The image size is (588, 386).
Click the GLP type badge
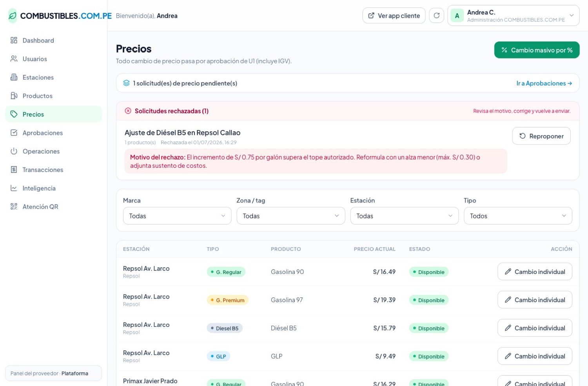[218, 357]
